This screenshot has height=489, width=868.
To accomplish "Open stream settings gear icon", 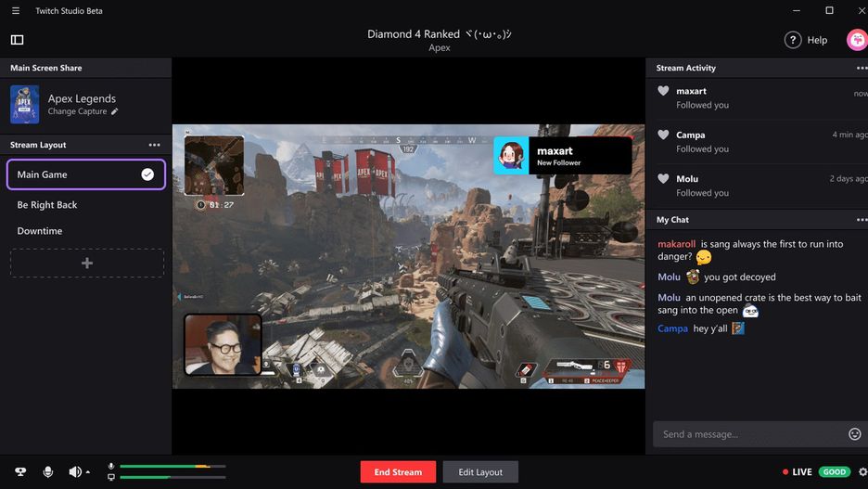I will pos(862,471).
